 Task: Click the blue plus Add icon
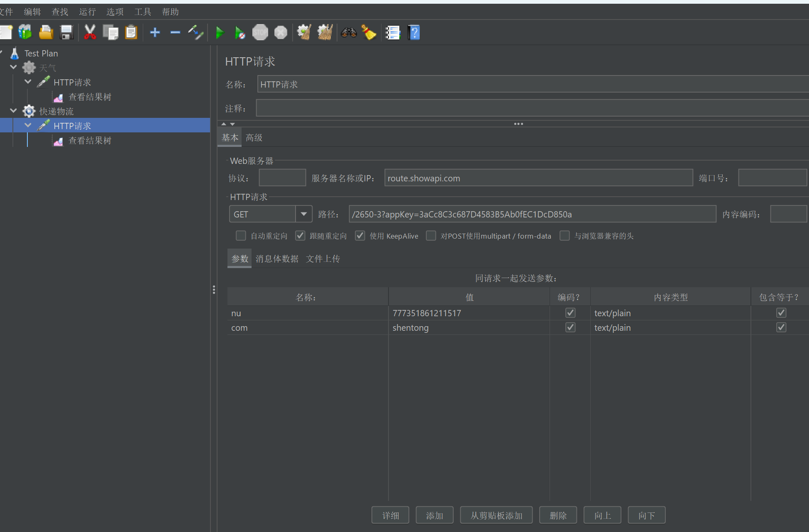point(155,32)
